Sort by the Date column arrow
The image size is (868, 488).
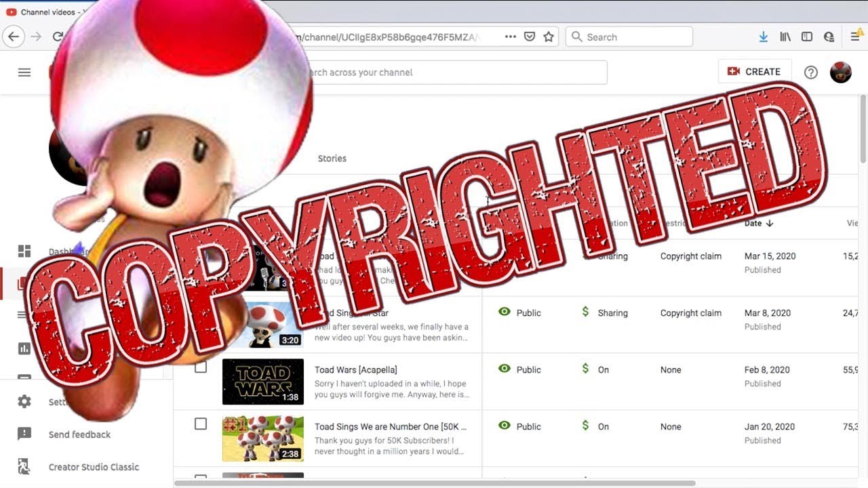click(770, 223)
